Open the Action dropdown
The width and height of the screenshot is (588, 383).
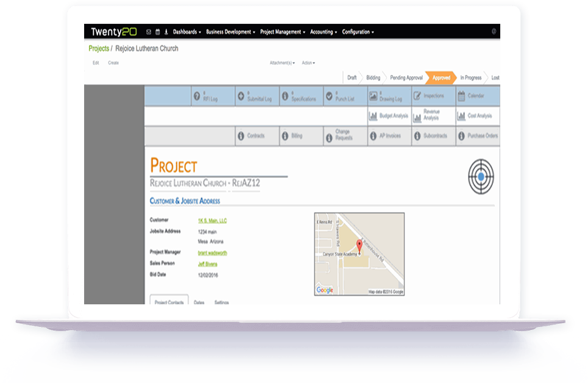[308, 63]
